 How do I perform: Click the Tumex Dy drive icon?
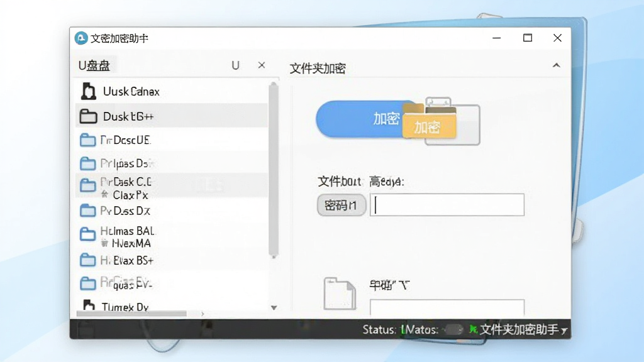pos(89,305)
